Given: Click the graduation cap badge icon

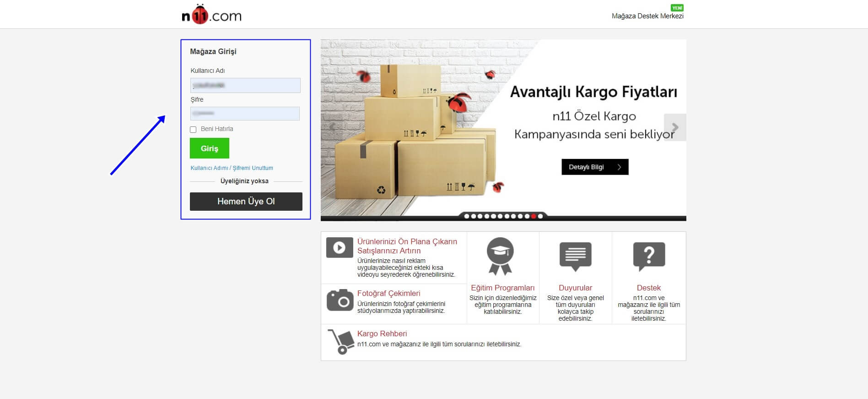Looking at the screenshot, I should (x=500, y=256).
